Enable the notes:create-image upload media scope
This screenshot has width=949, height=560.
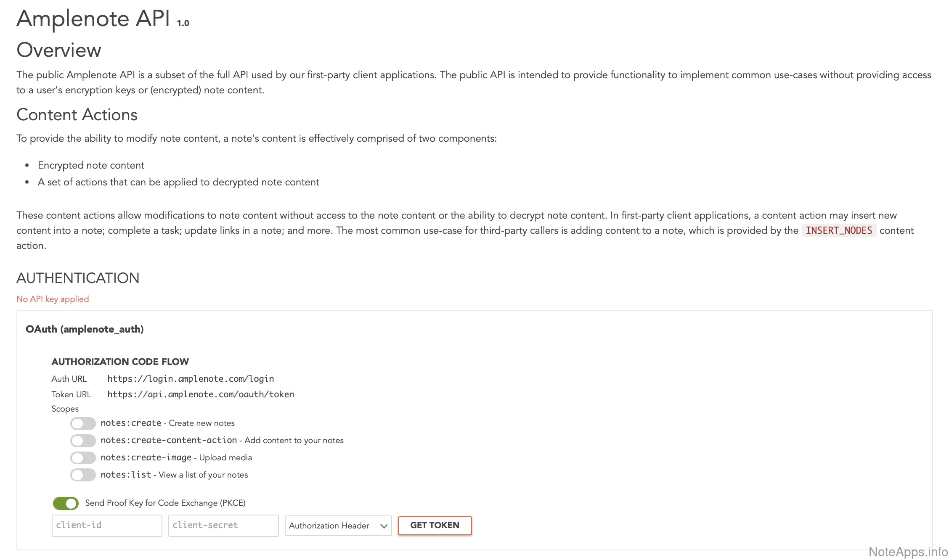pyautogui.click(x=83, y=458)
